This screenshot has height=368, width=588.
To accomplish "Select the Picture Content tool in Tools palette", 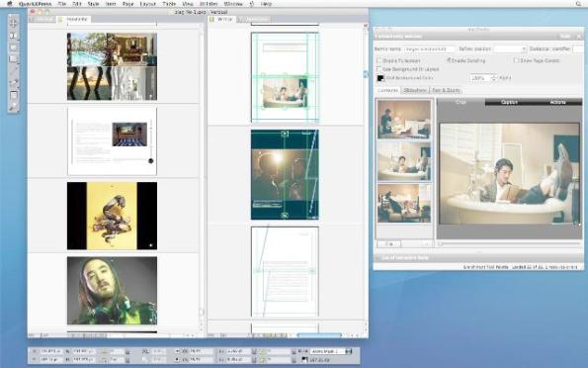I will (14, 47).
